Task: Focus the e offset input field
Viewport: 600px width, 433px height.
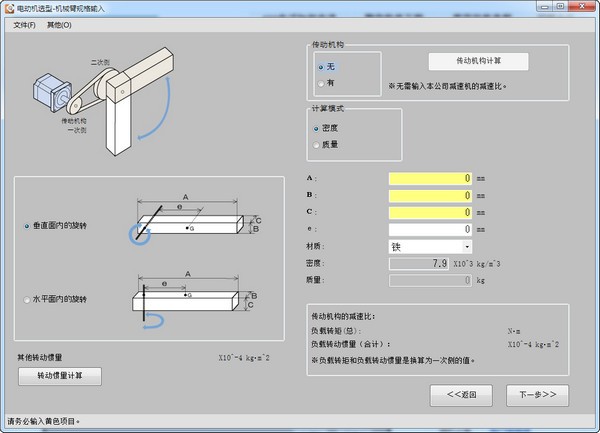Action: [430, 230]
